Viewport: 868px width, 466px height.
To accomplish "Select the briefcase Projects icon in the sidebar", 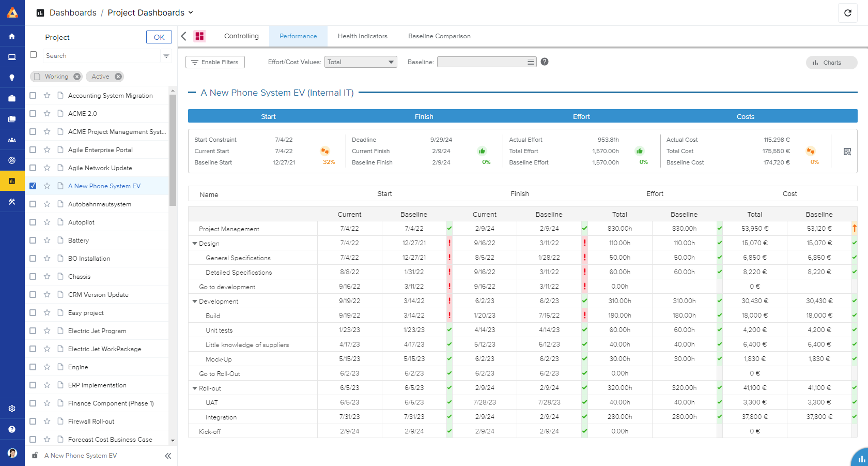I will click(12, 98).
